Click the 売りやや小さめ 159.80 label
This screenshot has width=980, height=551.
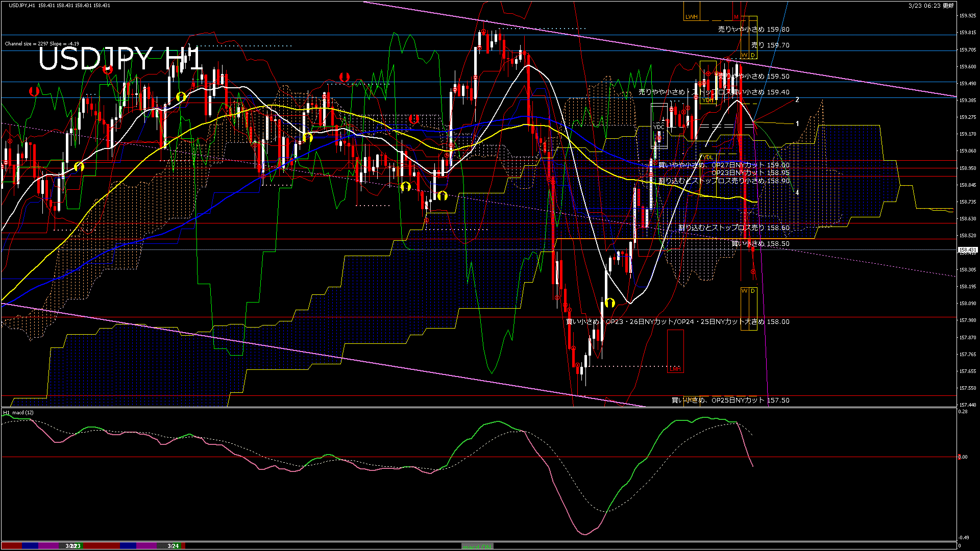coord(753,29)
